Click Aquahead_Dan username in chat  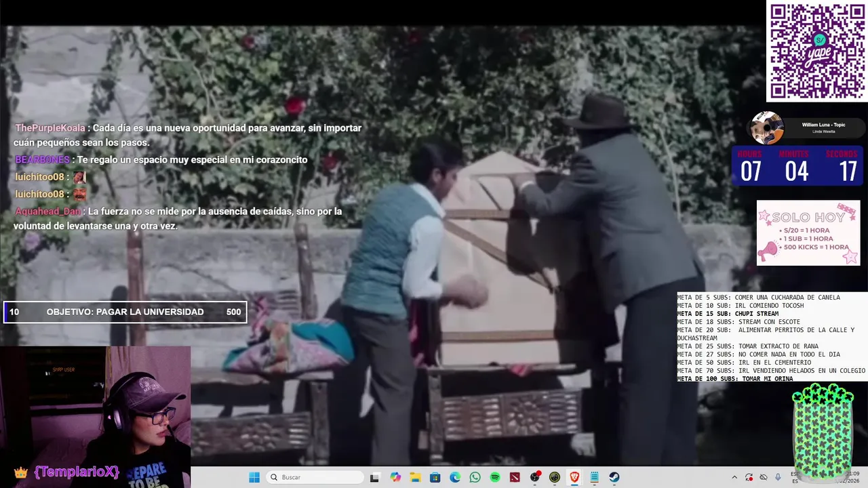pyautogui.click(x=47, y=211)
